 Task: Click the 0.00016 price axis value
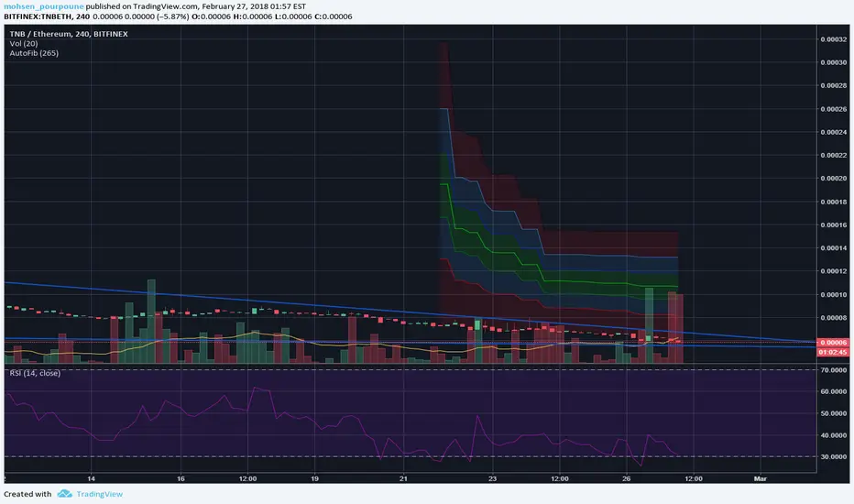pos(833,225)
